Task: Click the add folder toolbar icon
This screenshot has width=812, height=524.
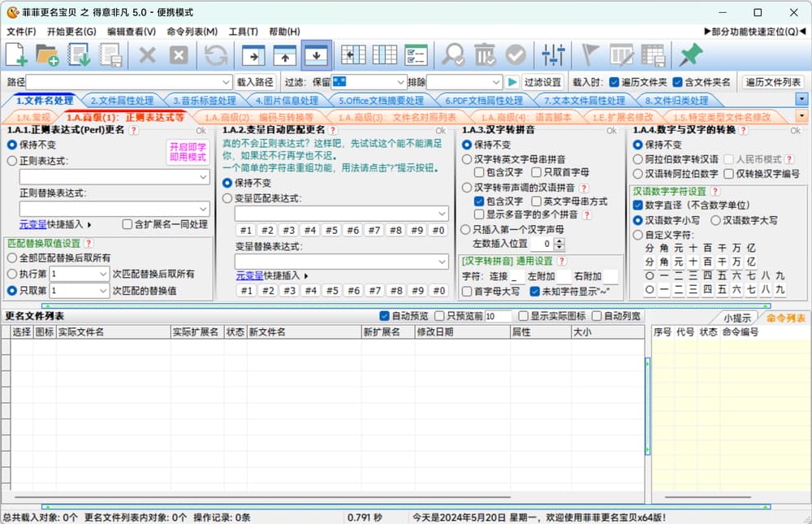Action: coord(47,55)
